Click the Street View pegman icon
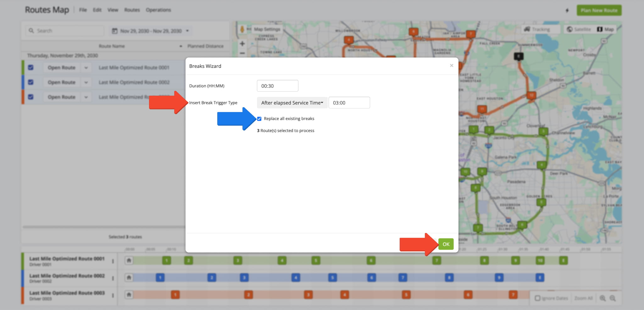The width and height of the screenshot is (644, 310). pos(242,29)
